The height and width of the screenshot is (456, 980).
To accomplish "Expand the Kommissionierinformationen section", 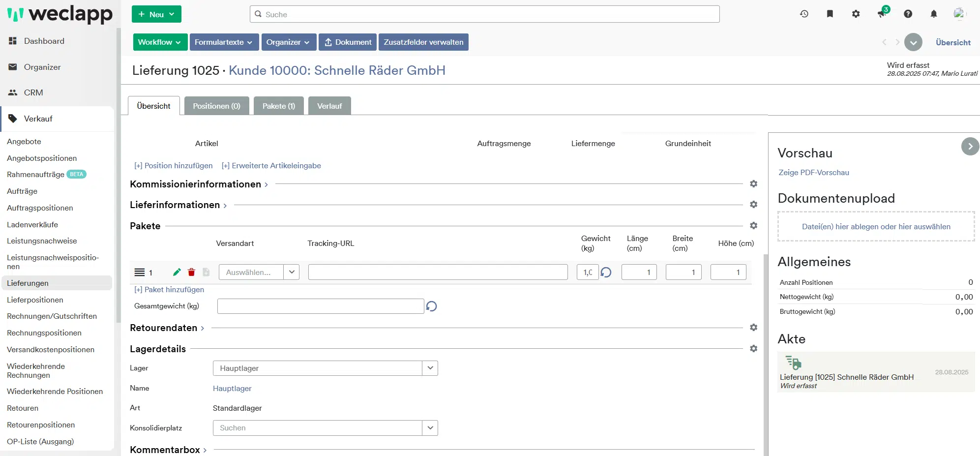I will [199, 184].
